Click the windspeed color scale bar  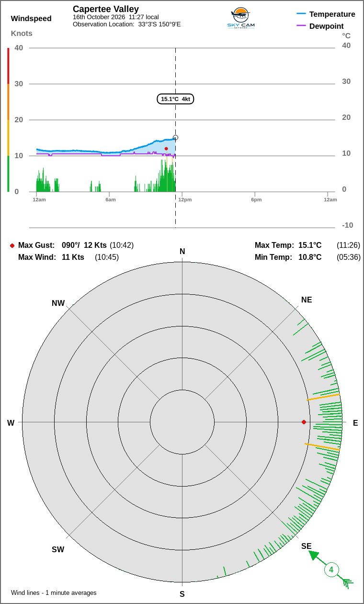pyautogui.click(x=8, y=120)
